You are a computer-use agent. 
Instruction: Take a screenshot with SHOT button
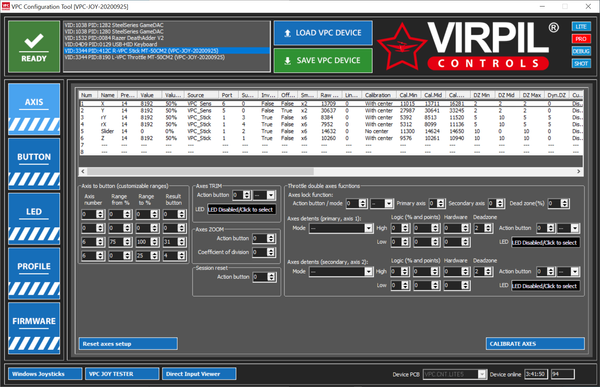tap(581, 63)
